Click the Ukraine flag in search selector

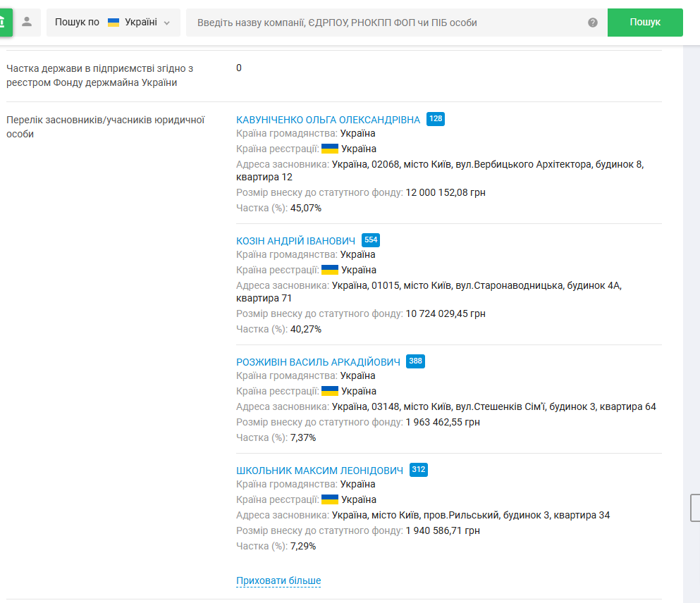pyautogui.click(x=113, y=23)
